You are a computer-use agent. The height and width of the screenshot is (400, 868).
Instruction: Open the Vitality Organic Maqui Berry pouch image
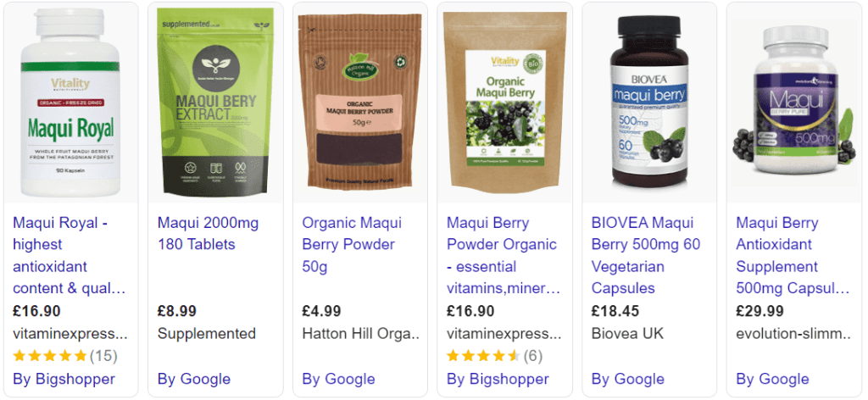coord(504,101)
